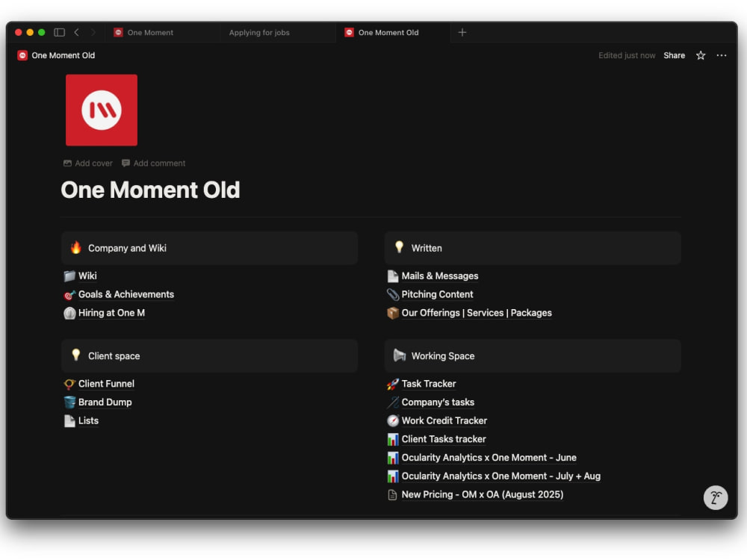
Task: Click the rocket icon beside Task Tracker
Action: (x=393, y=384)
